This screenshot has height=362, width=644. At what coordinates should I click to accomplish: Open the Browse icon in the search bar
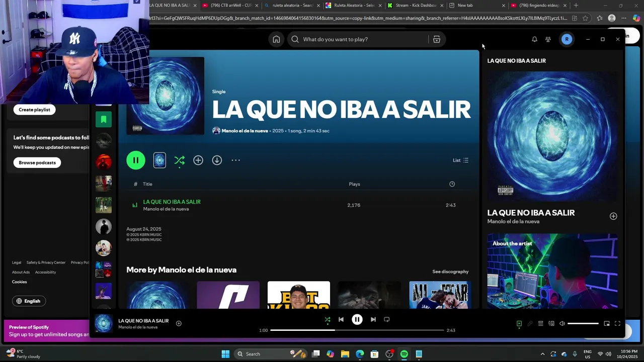click(436, 39)
